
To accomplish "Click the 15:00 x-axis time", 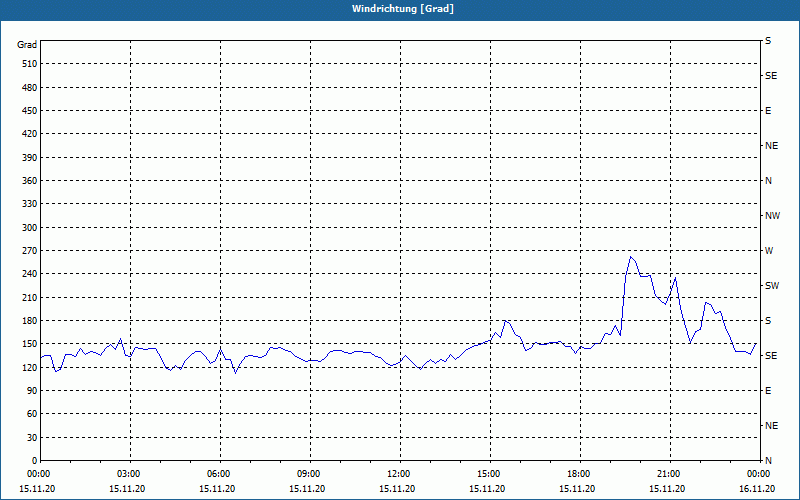I will [490, 474].
